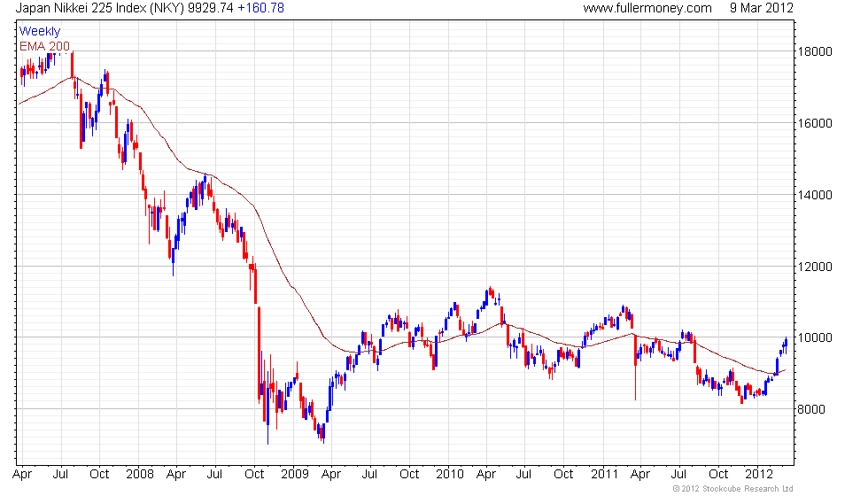Click the 14000 price axis label
The image size is (868, 496).
coord(814,195)
